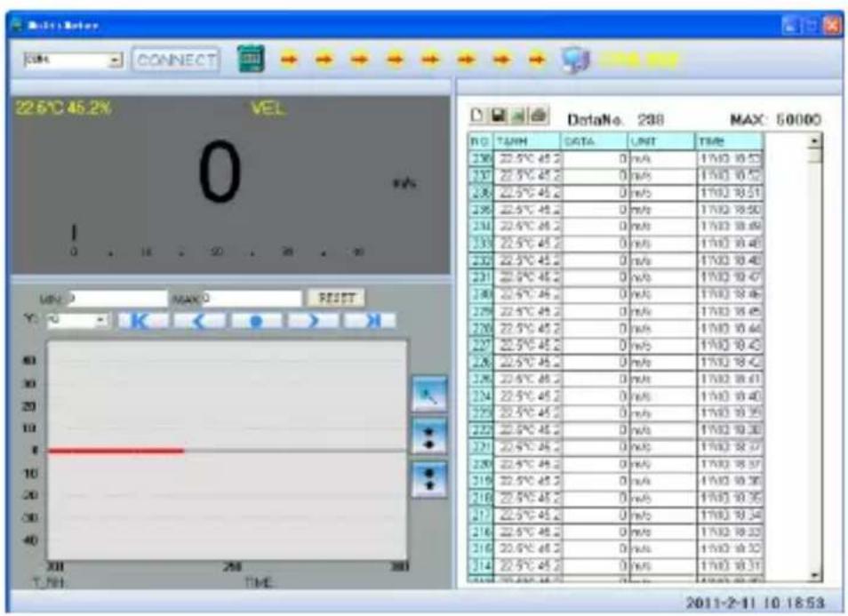This screenshot has width=848, height=616.
Task: Click the green export icon above the table
Action: pyautogui.click(x=518, y=116)
